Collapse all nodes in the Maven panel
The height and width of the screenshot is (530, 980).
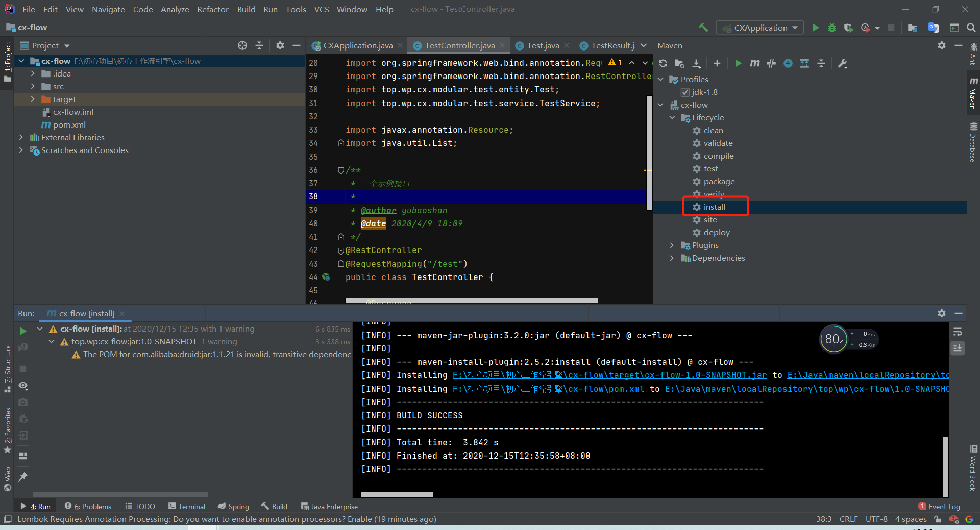(822, 63)
